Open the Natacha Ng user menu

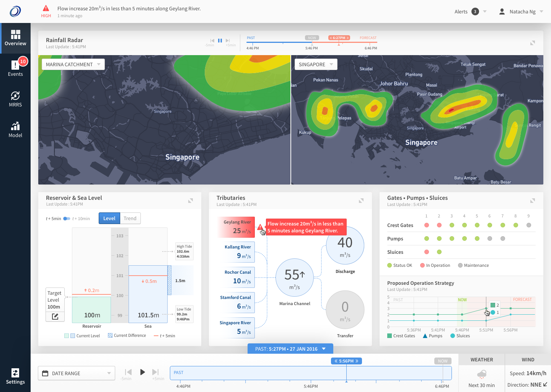(x=521, y=11)
